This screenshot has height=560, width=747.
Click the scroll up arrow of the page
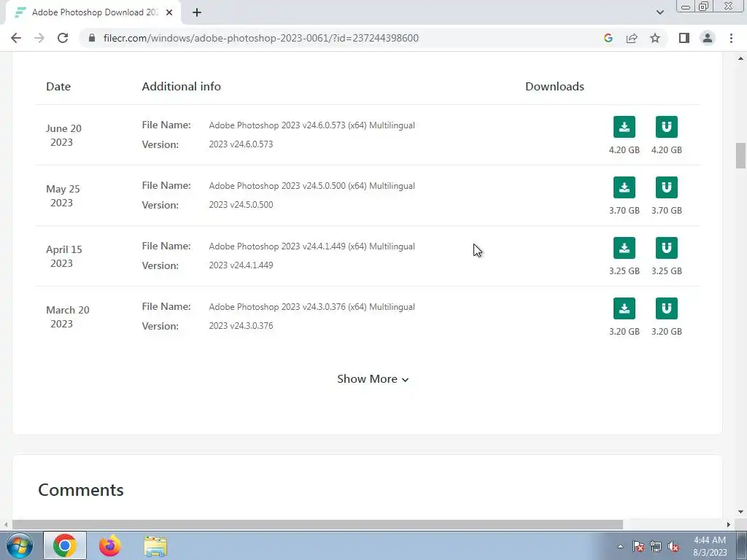pos(740,58)
